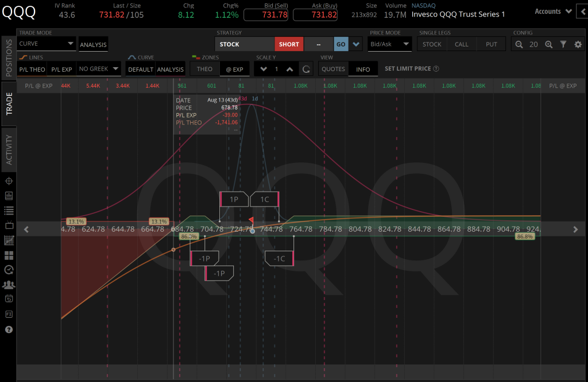Open the ANALYSIS trade mode tab
The image size is (588, 382).
[x=93, y=45]
